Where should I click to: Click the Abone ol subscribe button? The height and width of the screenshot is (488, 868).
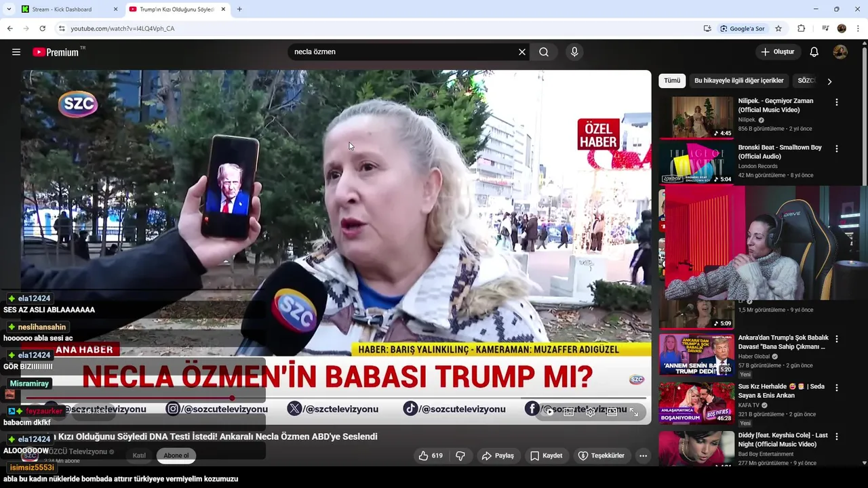click(176, 455)
